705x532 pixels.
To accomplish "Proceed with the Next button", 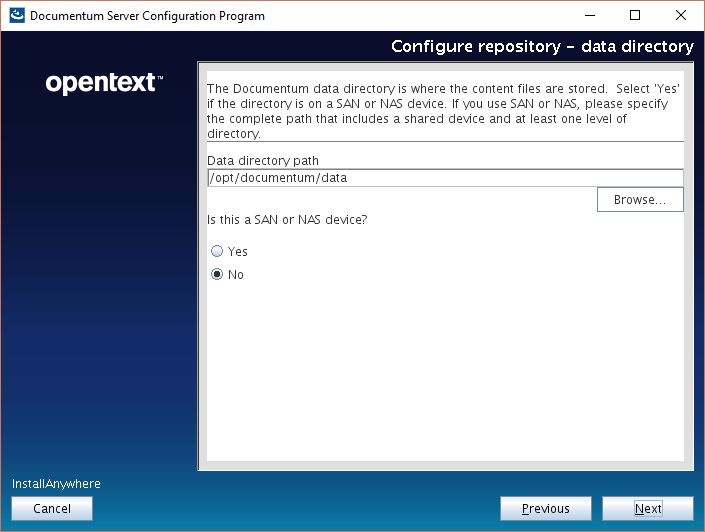I will (x=647, y=509).
